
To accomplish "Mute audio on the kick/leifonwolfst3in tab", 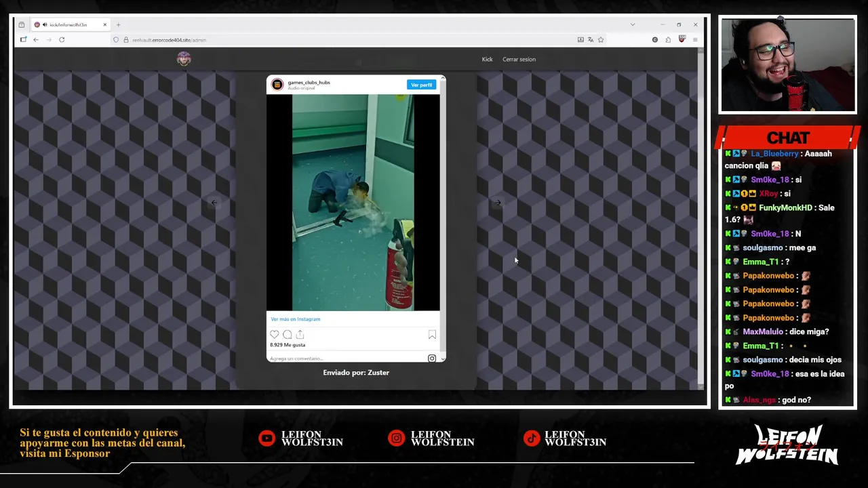I will (x=45, y=25).
